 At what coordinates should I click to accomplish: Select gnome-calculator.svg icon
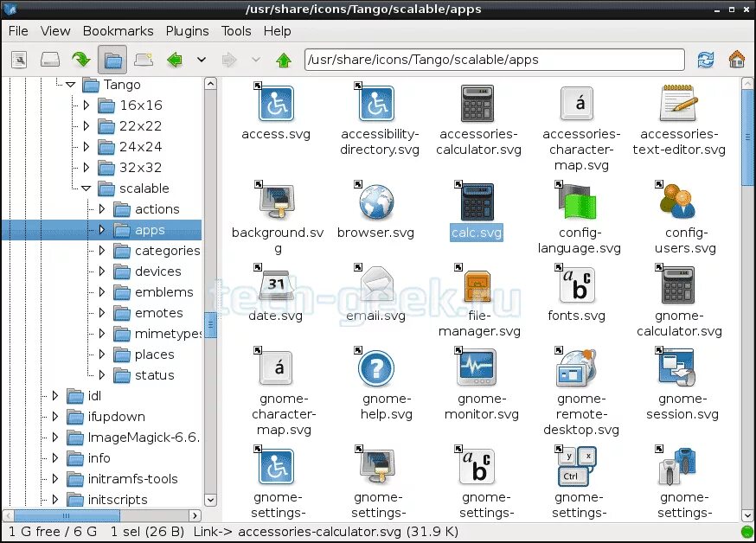(x=678, y=285)
